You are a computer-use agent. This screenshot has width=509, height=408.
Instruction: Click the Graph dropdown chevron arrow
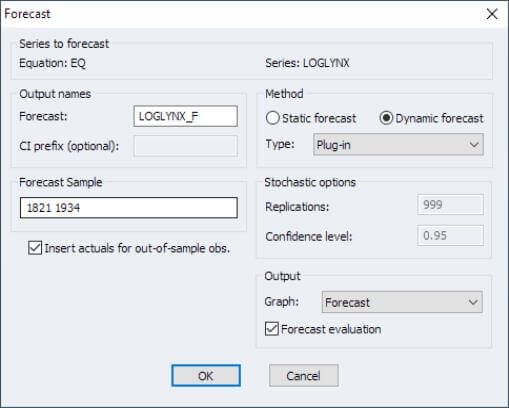tap(473, 302)
